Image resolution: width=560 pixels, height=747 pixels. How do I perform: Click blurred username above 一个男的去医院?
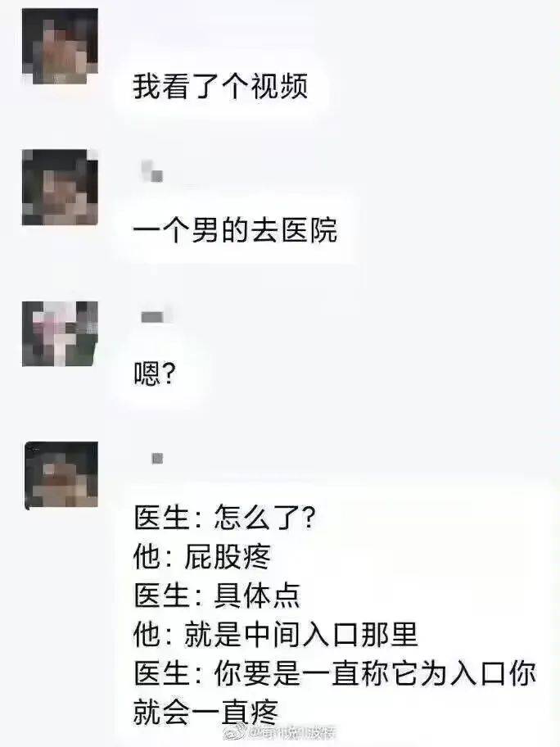click(153, 171)
